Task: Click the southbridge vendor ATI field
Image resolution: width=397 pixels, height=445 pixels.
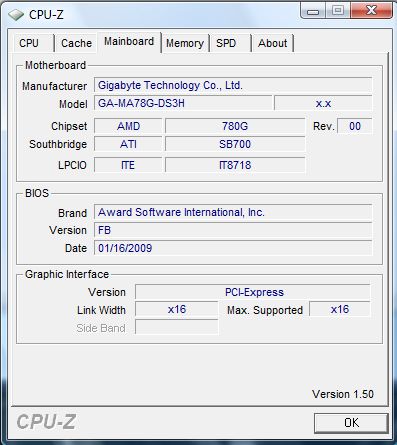Action: 128,144
